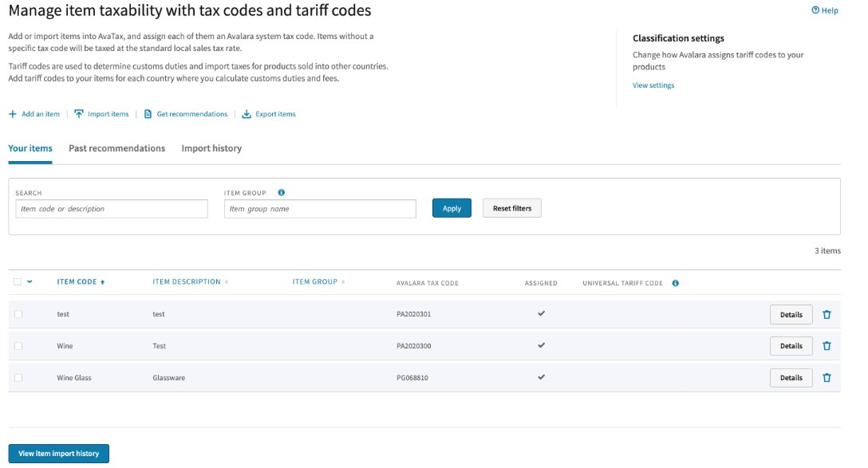Click tax code PG068810
Viewport: 868px width, 468px height.
click(412, 378)
